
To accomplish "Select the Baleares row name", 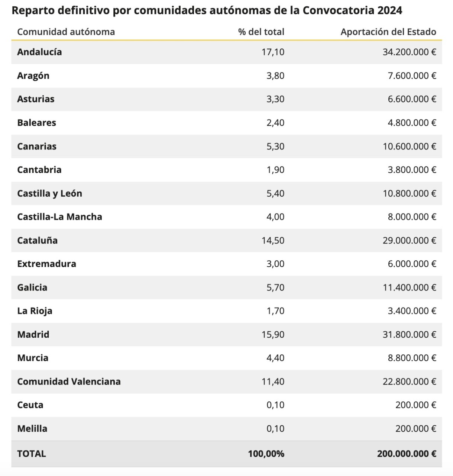I will [x=36, y=123].
